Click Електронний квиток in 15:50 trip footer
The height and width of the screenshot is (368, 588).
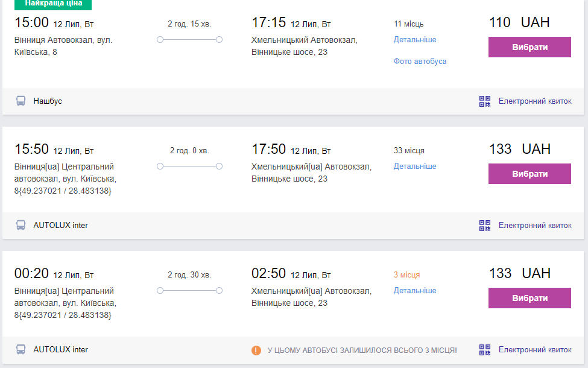pos(535,226)
